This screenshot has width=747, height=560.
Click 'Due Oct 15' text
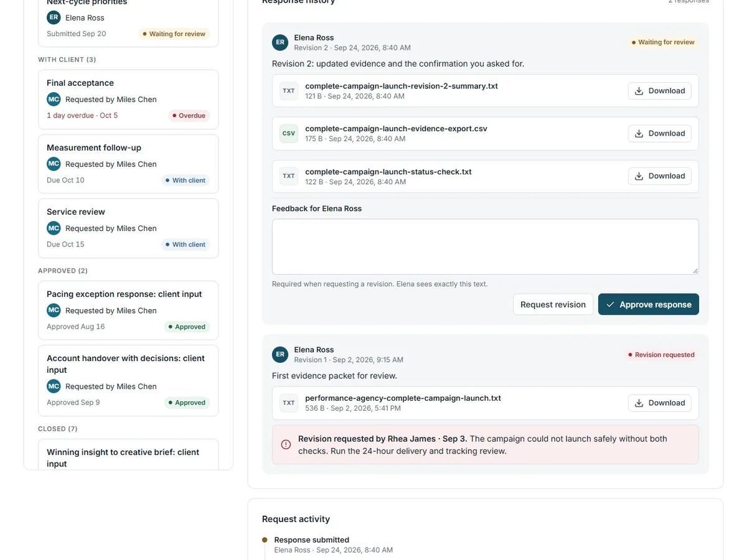tap(65, 244)
